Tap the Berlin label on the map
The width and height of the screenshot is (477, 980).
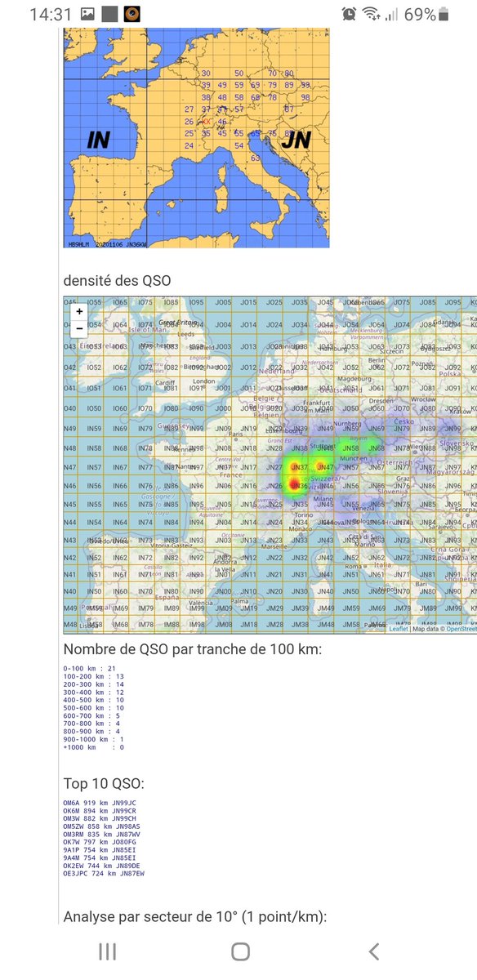tap(377, 360)
